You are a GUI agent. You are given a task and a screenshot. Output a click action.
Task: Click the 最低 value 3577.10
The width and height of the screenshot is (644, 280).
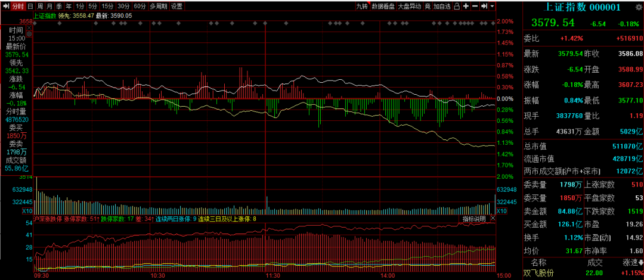pyautogui.click(x=630, y=100)
